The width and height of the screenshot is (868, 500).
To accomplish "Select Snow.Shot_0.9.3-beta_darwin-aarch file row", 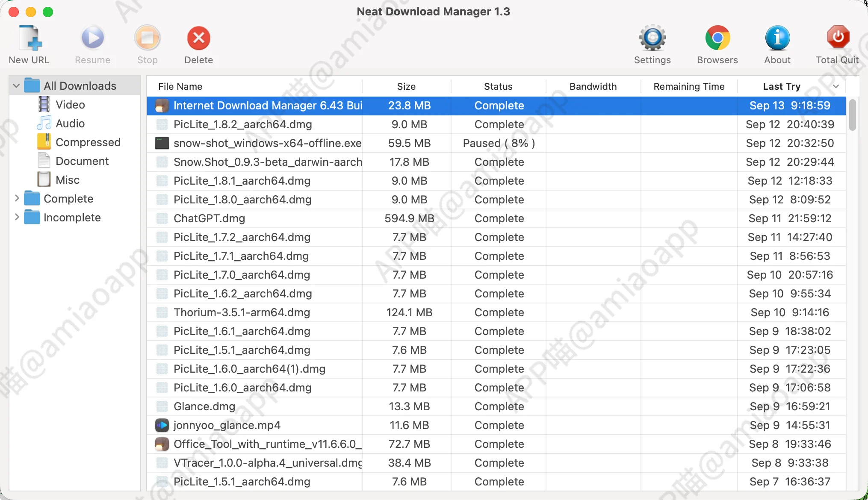I will 496,162.
